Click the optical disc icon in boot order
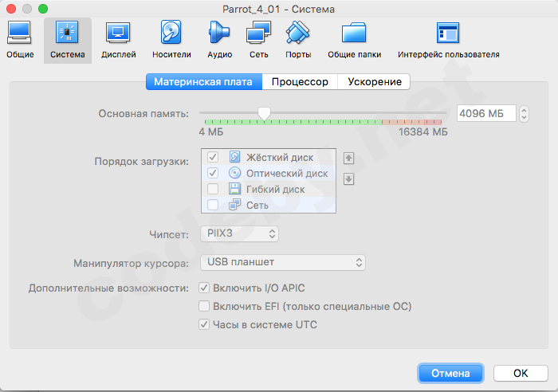Screen dimensions: 558x392 tap(234, 173)
